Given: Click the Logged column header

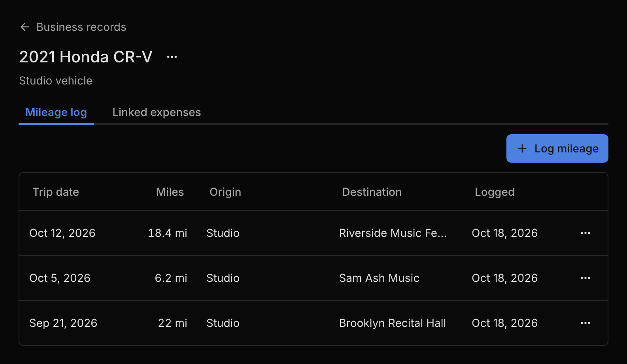Looking at the screenshot, I should (495, 192).
